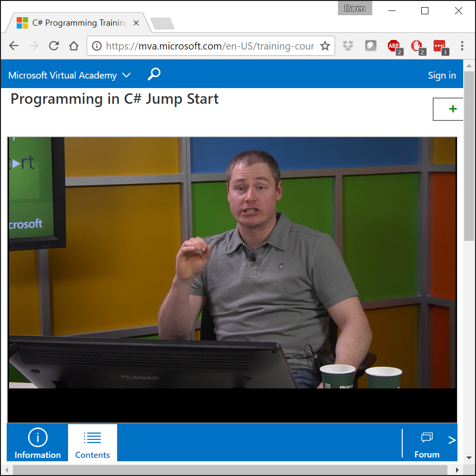Screen dimensions: 476x476
Task: Open the site search magnifier
Action: pyautogui.click(x=154, y=74)
